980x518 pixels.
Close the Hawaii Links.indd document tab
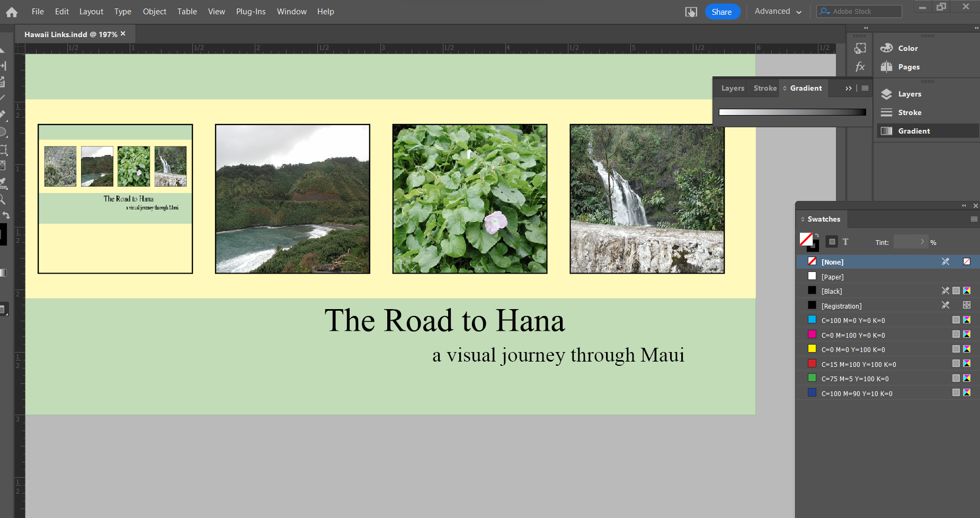pos(123,34)
